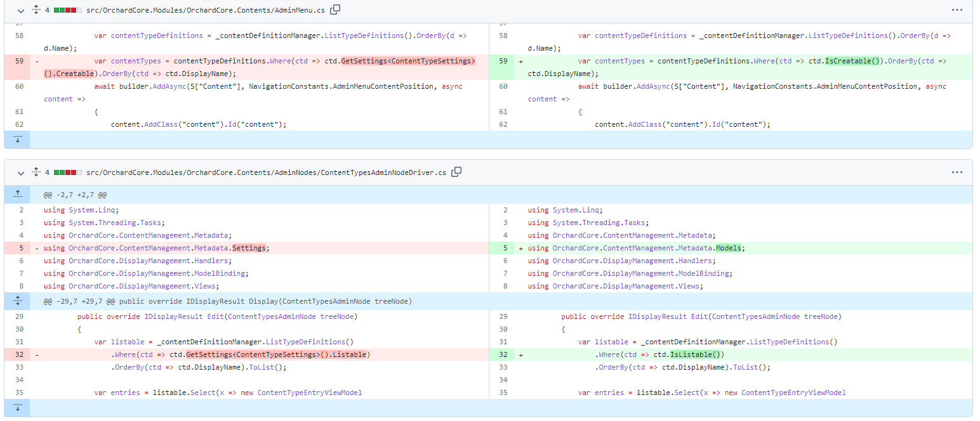Click the minus marker on removed line 5
This screenshot has height=421, width=980.
37,248
